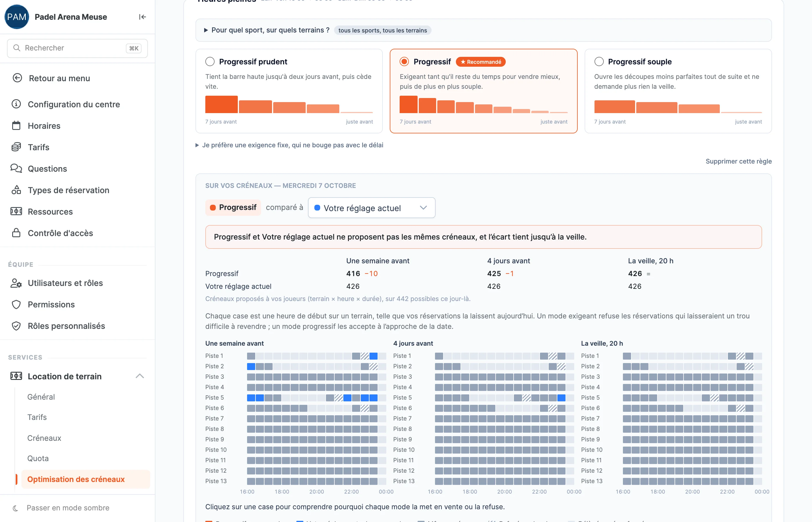The width and height of the screenshot is (812, 522).
Task: Select the Progressif prudent radio button
Action: click(x=210, y=61)
